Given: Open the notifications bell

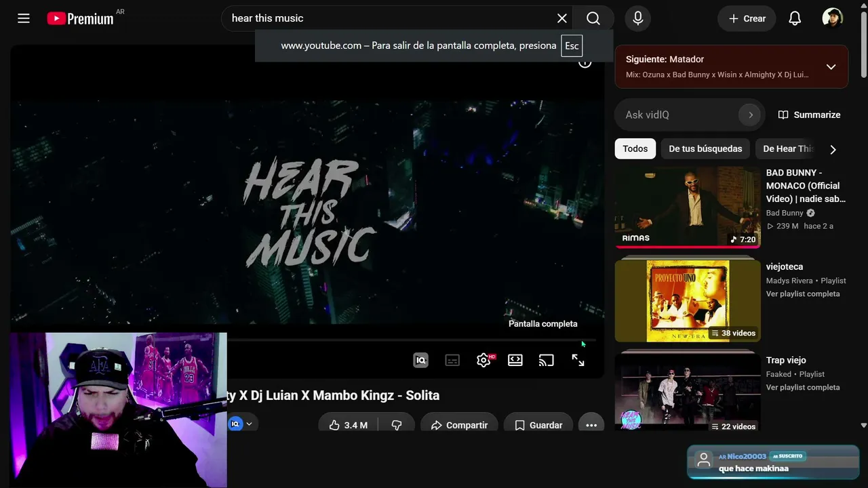Looking at the screenshot, I should 795,18.
